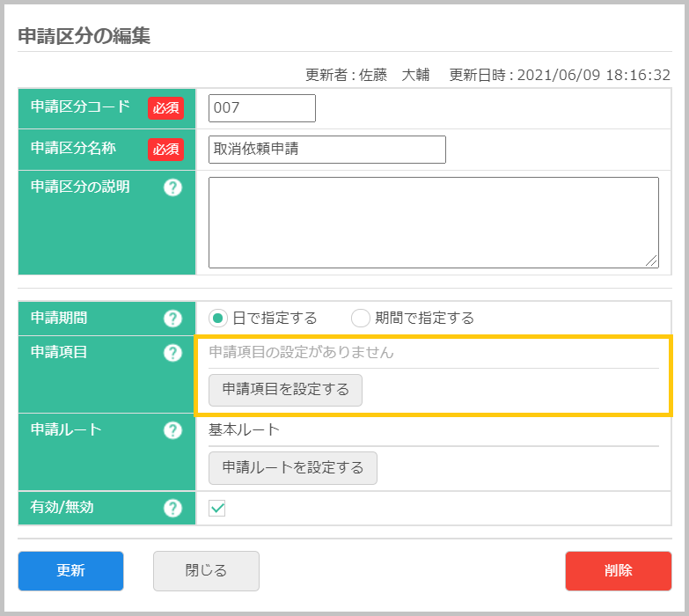Open help icon for 申請ルート
The width and height of the screenshot is (689, 616).
(172, 430)
